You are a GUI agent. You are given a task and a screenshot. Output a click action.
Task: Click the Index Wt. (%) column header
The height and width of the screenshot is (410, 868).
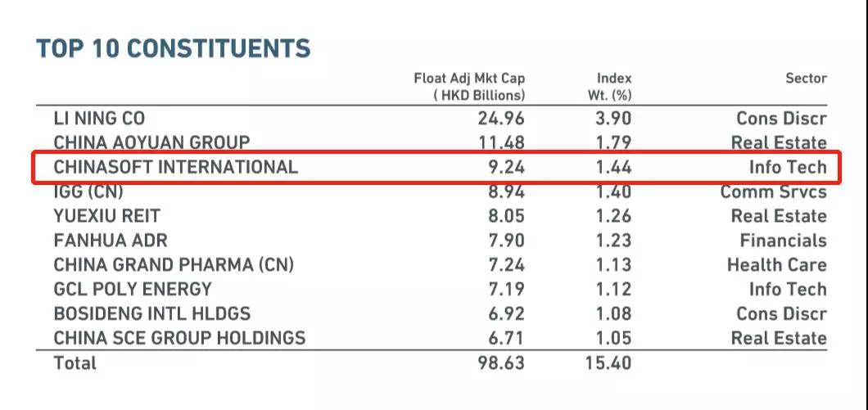614,86
